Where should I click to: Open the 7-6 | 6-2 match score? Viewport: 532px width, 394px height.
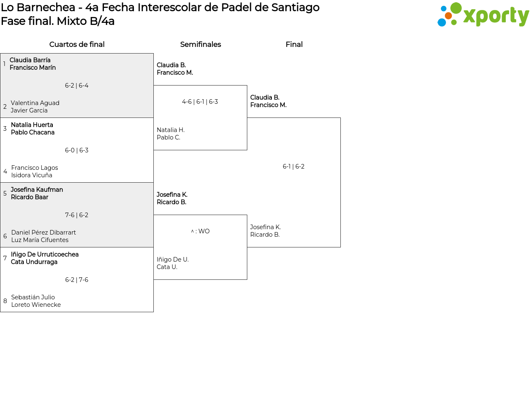[x=76, y=215]
